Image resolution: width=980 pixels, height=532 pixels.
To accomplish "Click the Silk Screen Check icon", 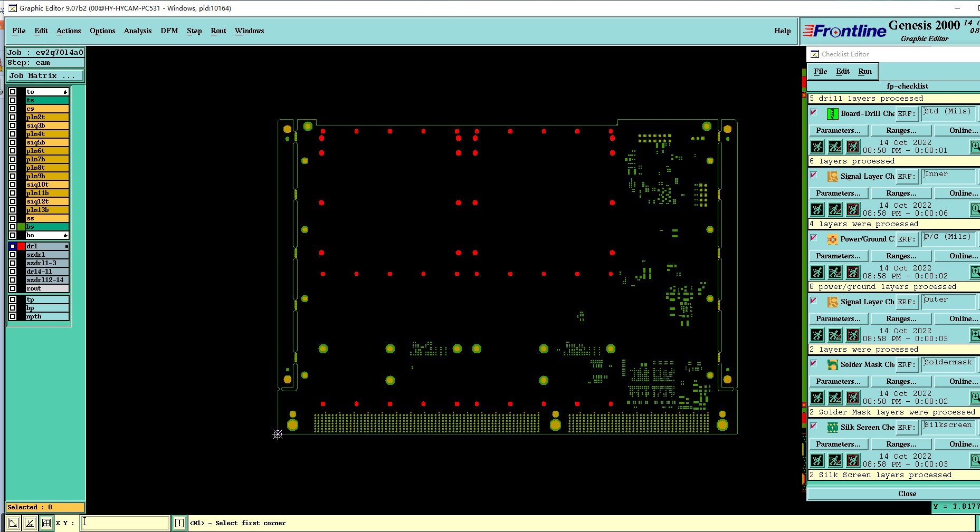I will coord(832,427).
